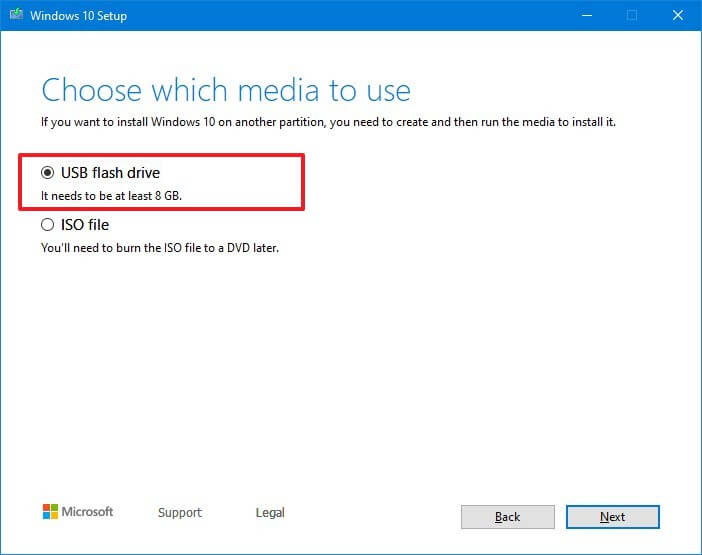Click the 'Choose which media to use' heading
Screen dimensions: 702x555
[226, 90]
